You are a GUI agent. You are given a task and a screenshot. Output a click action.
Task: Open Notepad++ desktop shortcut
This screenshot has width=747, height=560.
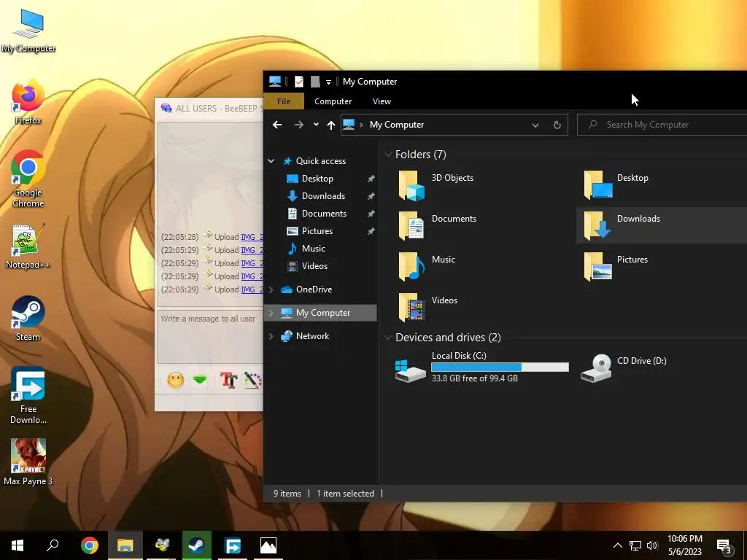pos(28,246)
